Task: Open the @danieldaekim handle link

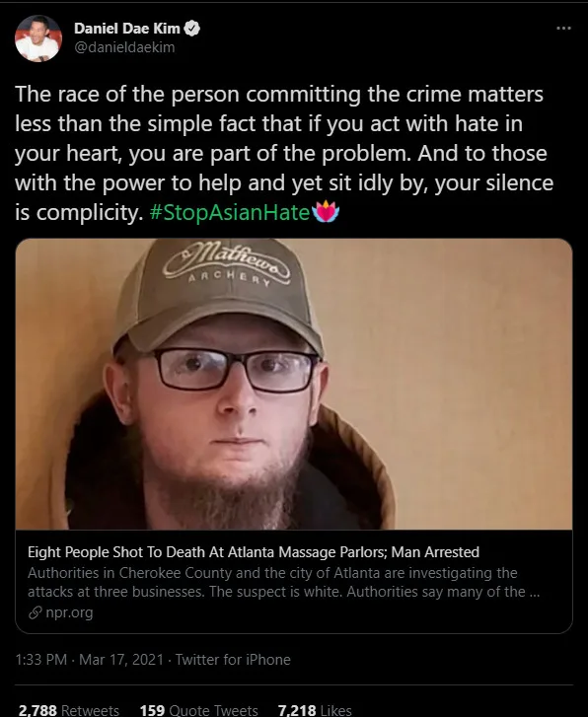Action: (x=124, y=47)
